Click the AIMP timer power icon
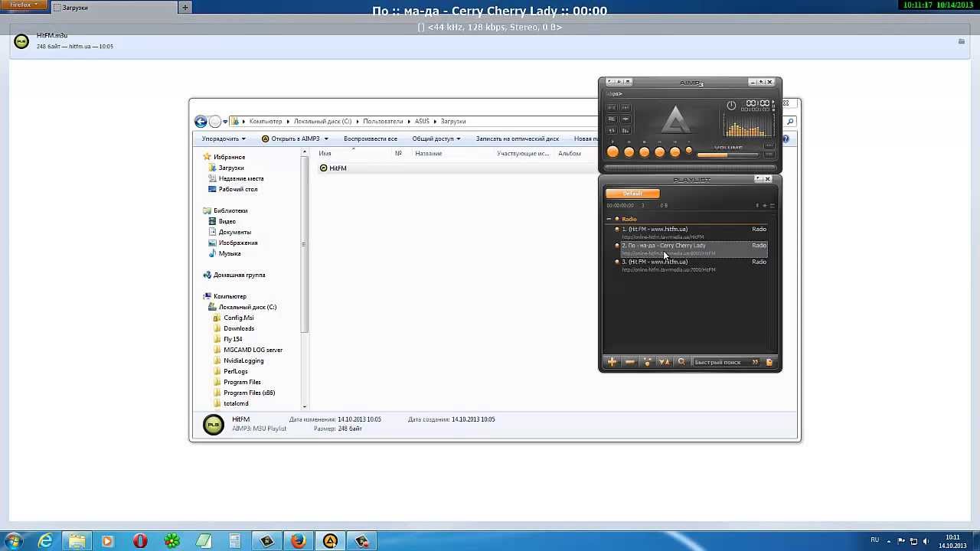980x551 pixels. (x=731, y=106)
